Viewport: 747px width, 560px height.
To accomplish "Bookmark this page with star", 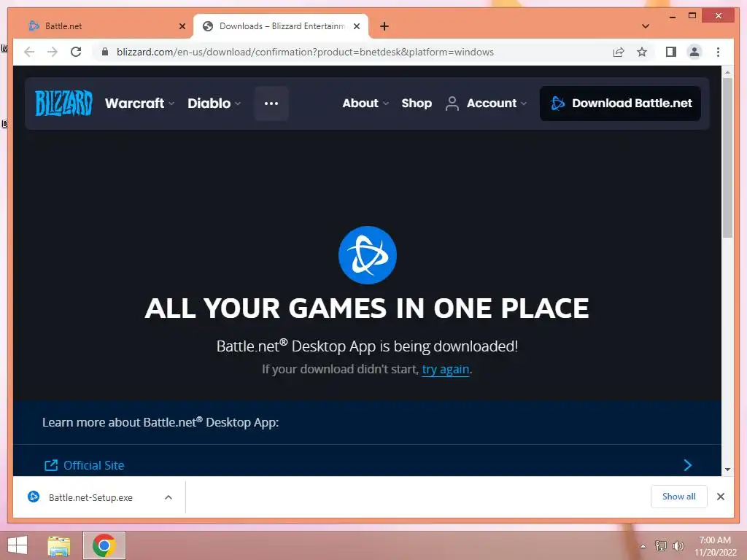I will click(x=642, y=52).
